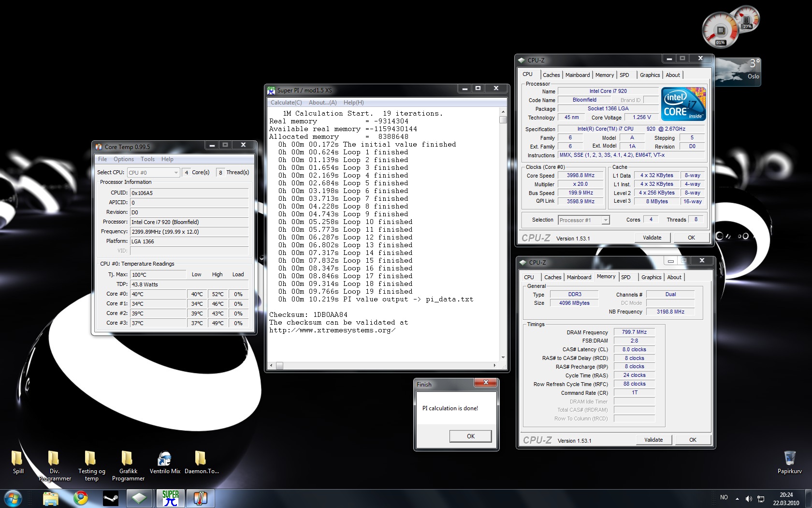Open Super PI About...(A) menu

click(323, 103)
